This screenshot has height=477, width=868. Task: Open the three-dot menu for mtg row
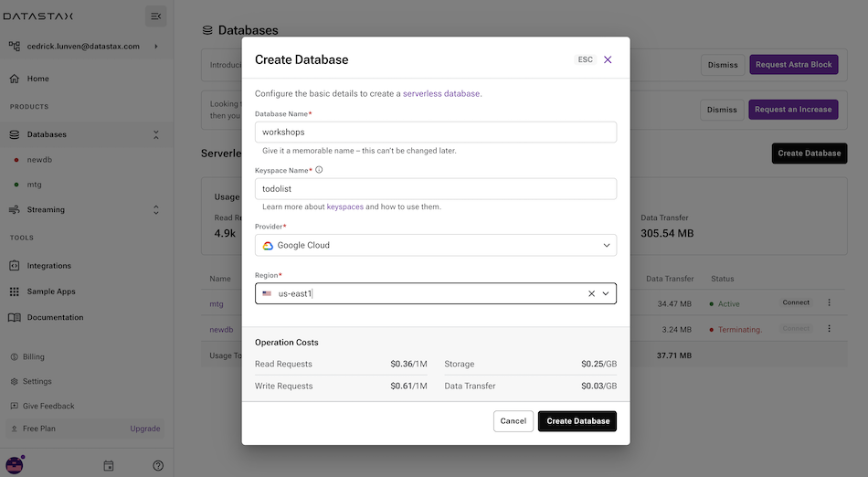point(830,303)
